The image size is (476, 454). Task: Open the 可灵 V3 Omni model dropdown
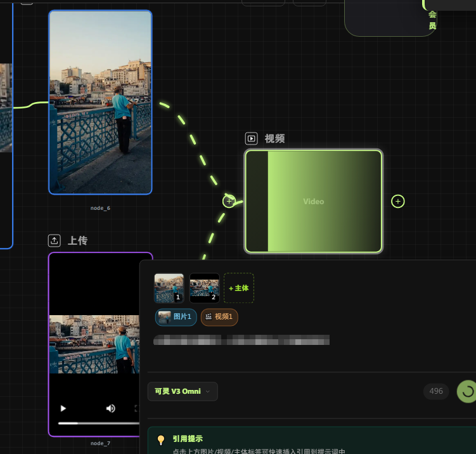click(x=183, y=392)
